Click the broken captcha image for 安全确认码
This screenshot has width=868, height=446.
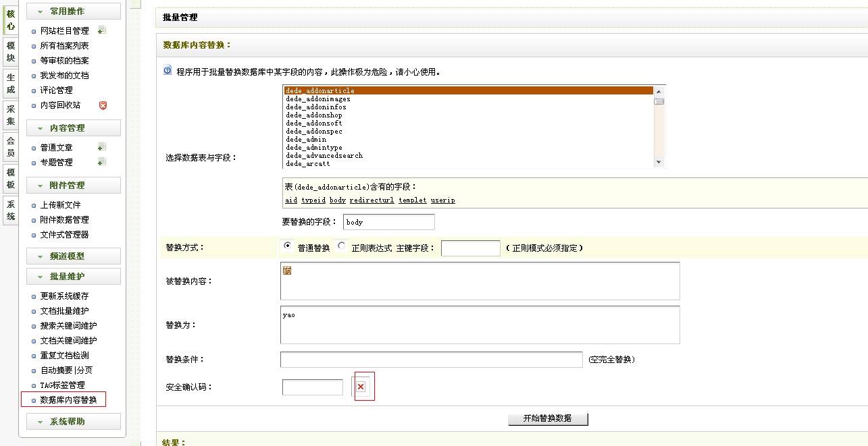click(361, 387)
